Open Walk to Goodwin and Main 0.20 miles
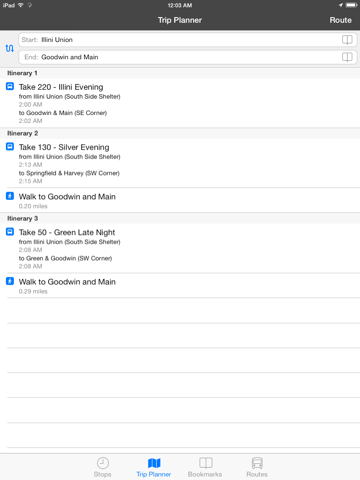This screenshot has height=480, width=360. 180,200
